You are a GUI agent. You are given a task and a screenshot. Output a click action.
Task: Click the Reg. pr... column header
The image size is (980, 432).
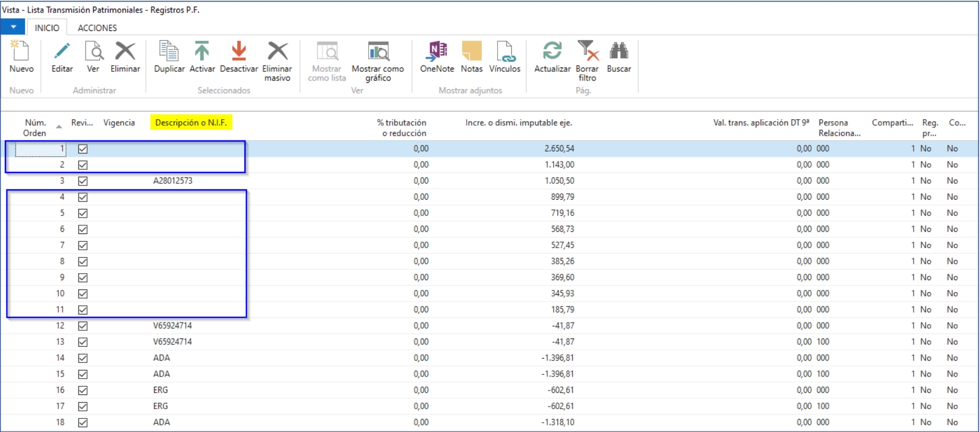coord(930,128)
